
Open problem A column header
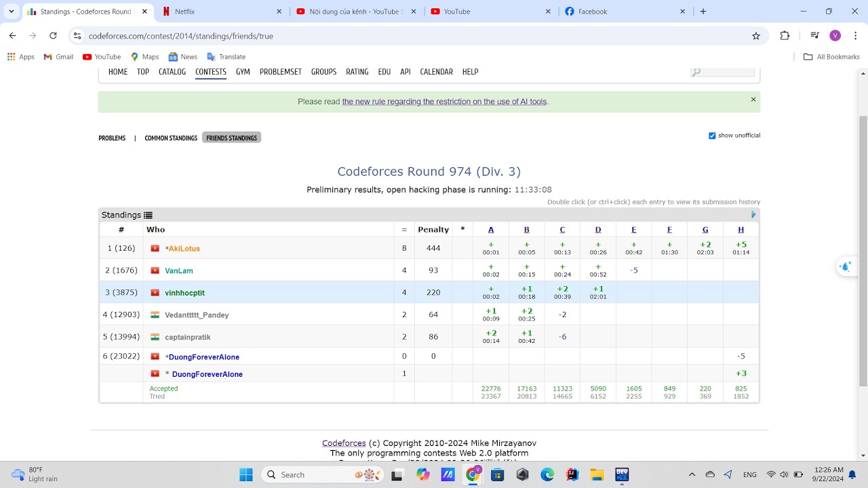click(491, 230)
